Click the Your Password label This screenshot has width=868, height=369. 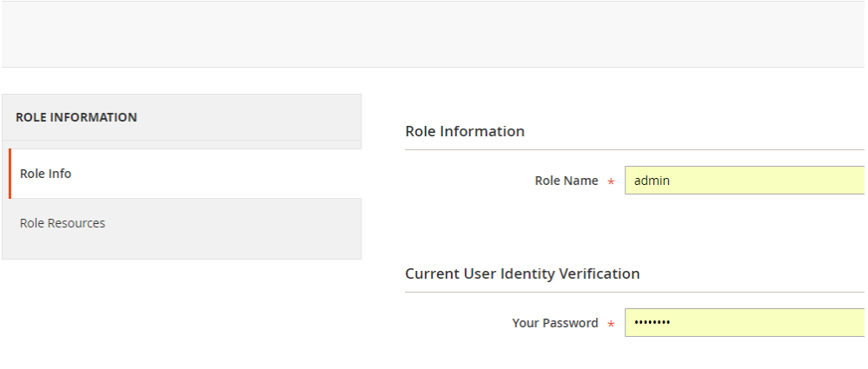click(x=554, y=323)
